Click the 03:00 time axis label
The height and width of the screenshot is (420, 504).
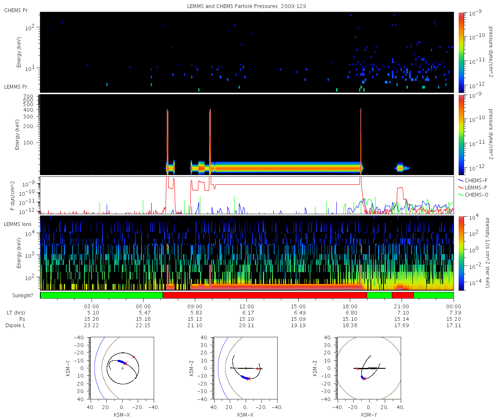(92, 306)
